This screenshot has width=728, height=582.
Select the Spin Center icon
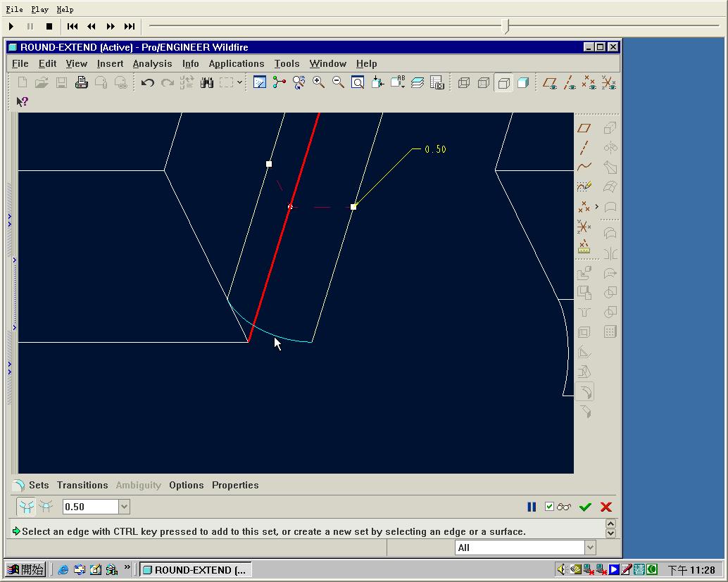pos(279,82)
